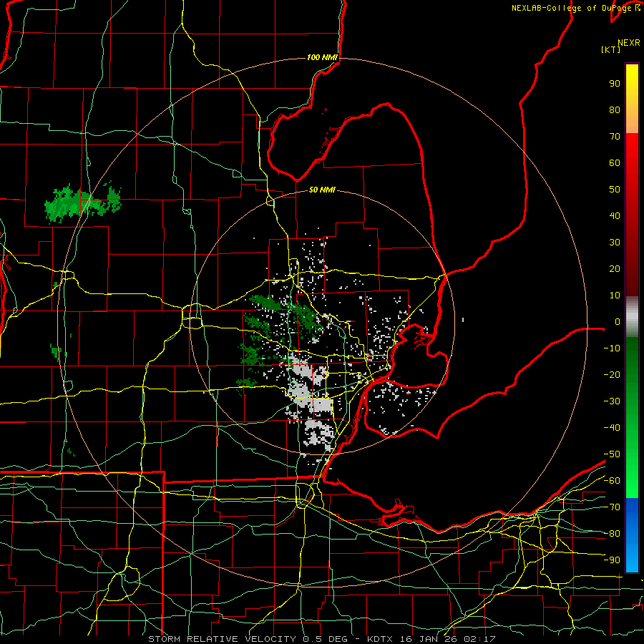Click the STORM RELATIVE VELOCITY caption text
The height and width of the screenshot is (644, 644).
coord(222,639)
